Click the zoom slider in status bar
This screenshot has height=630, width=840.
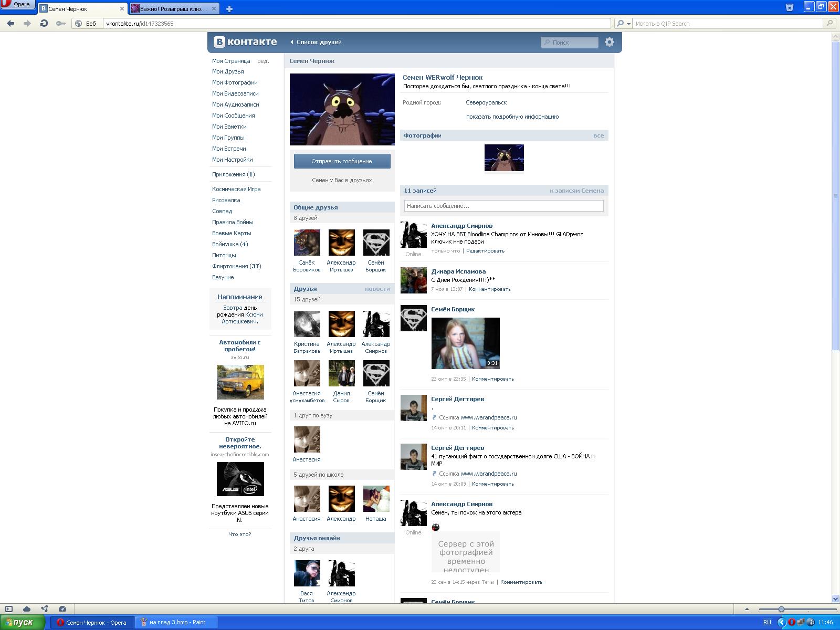coord(781,610)
